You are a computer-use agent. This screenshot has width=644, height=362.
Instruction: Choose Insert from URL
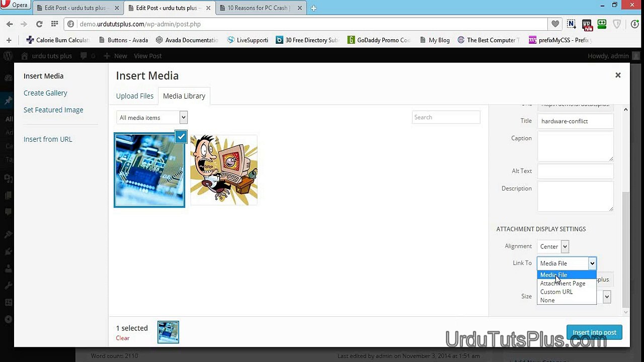tap(48, 139)
